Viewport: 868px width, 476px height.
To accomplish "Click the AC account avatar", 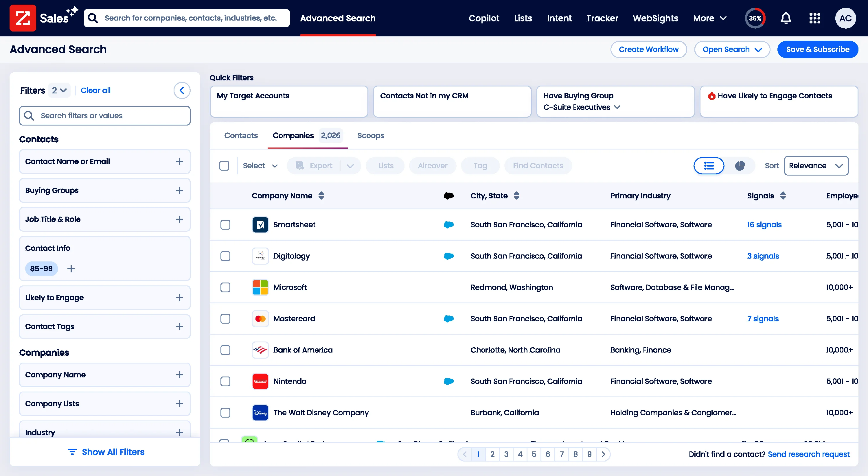I will (x=845, y=18).
